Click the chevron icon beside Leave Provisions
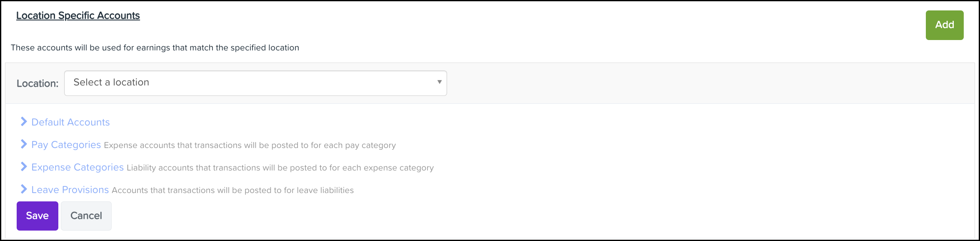980x241 pixels. point(24,189)
